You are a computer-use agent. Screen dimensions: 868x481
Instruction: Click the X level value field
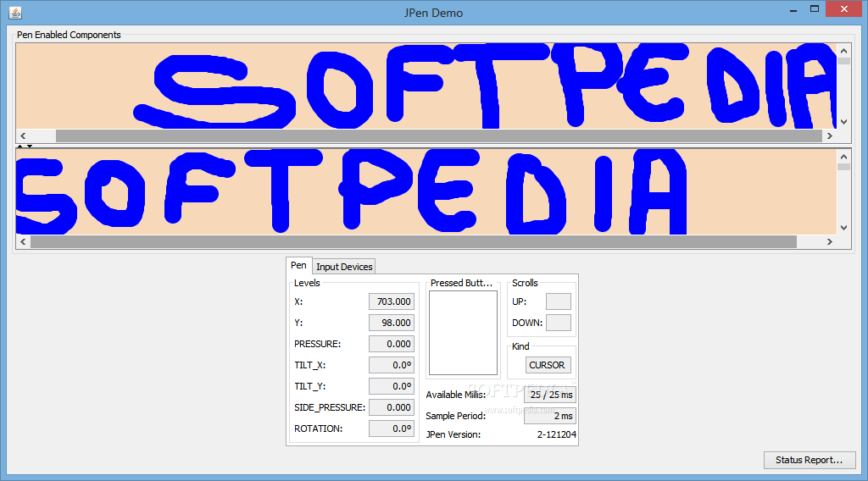[x=392, y=301]
